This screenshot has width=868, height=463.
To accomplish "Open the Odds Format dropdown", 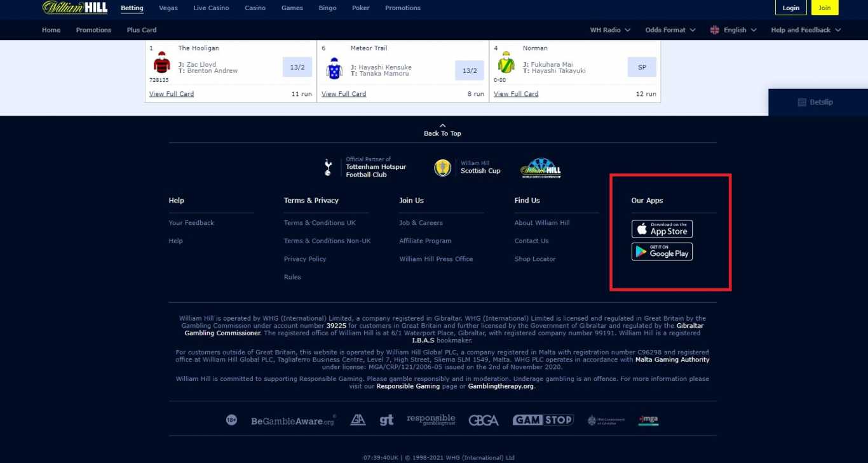I will pos(670,30).
